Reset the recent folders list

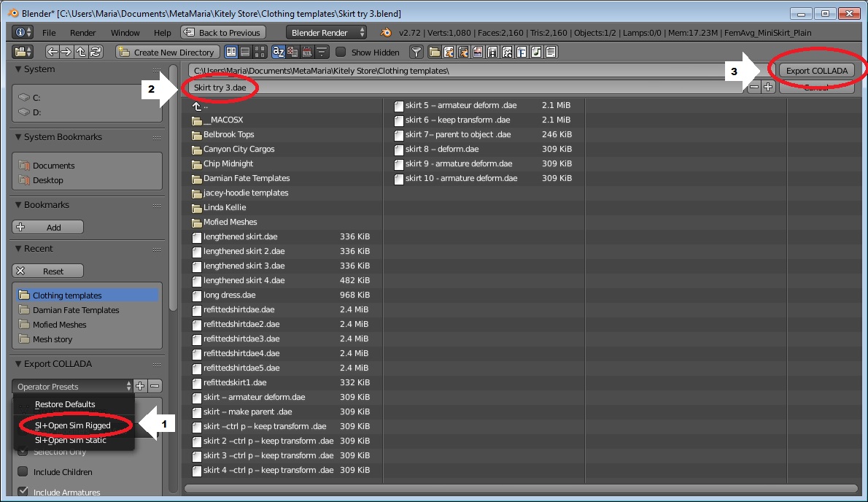pos(47,271)
